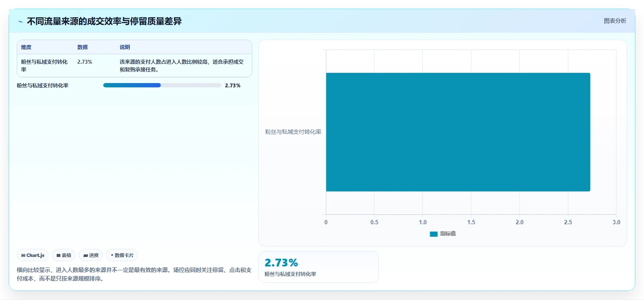
Task: Click the 2.73% value beside progress bar
Action: click(233, 85)
